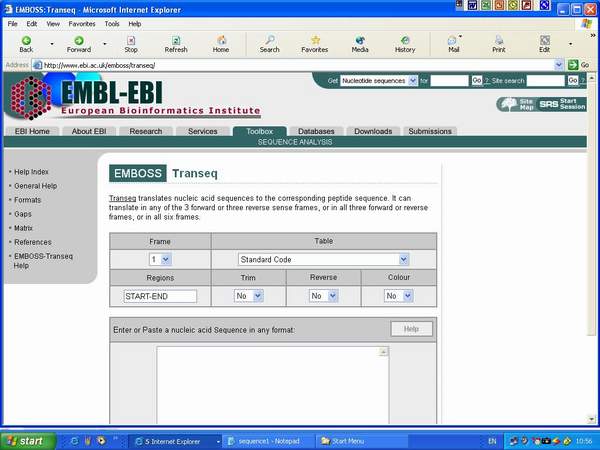Click the Site search text field

click(546, 81)
